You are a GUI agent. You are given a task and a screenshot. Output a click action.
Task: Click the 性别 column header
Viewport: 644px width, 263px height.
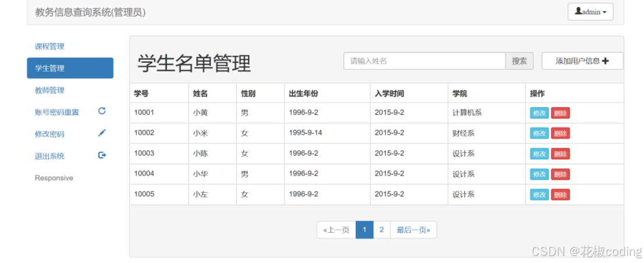pos(248,94)
